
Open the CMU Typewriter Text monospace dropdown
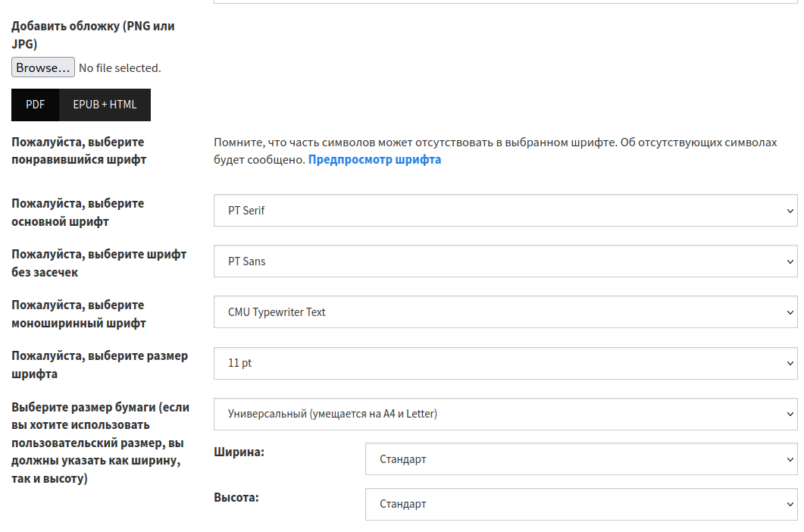point(505,312)
